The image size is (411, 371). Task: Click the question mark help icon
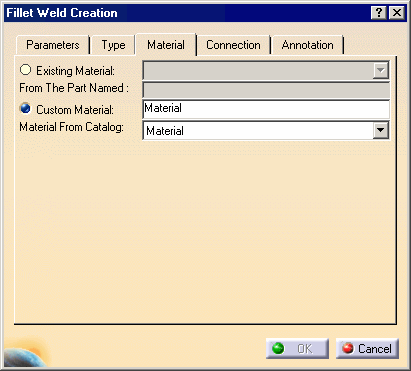379,13
